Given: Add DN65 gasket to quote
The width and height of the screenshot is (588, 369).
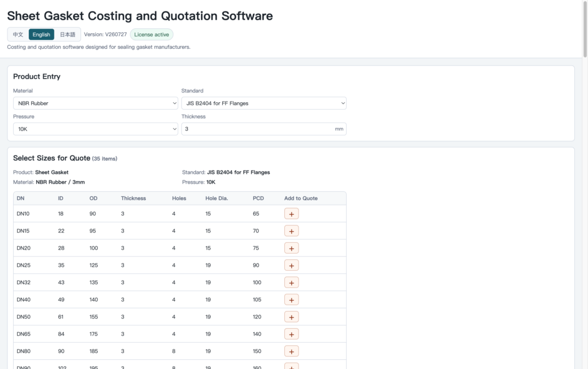Looking at the screenshot, I should [x=291, y=335].
